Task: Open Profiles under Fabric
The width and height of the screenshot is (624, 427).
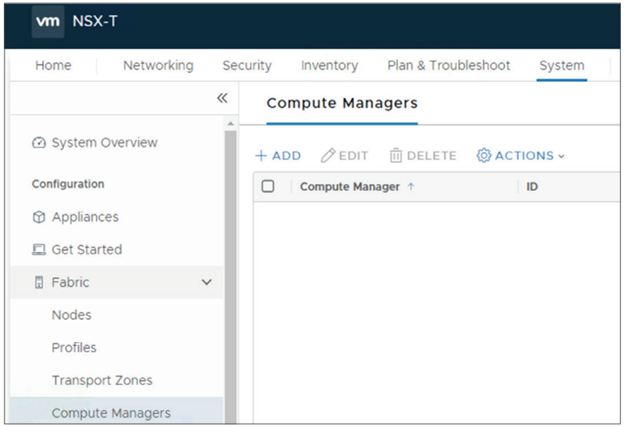Action: 74,347
